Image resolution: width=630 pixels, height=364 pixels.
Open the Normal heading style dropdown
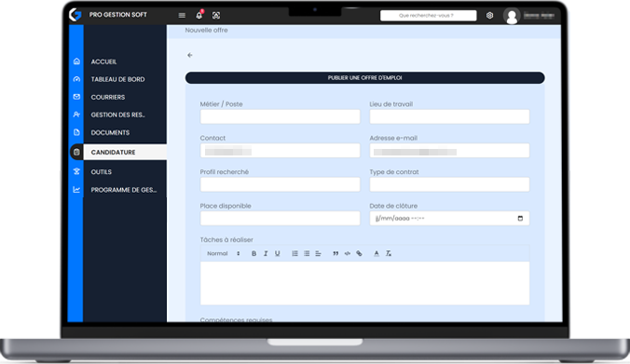224,253
